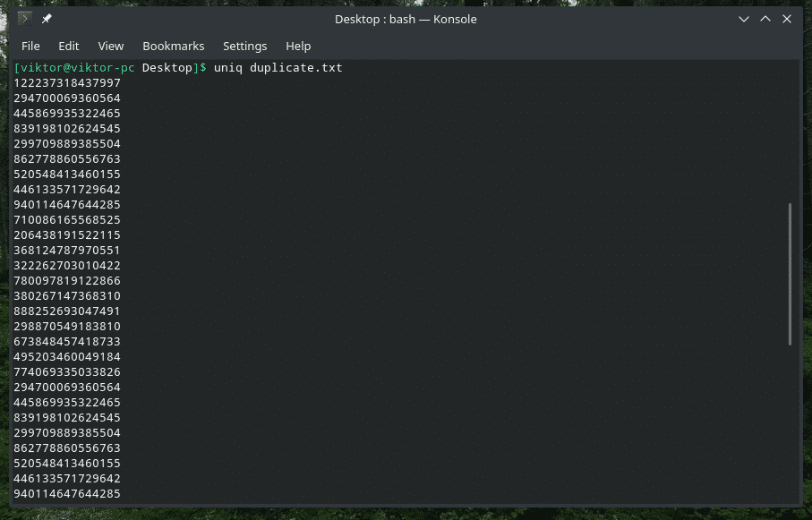Open the View menu

click(x=111, y=47)
